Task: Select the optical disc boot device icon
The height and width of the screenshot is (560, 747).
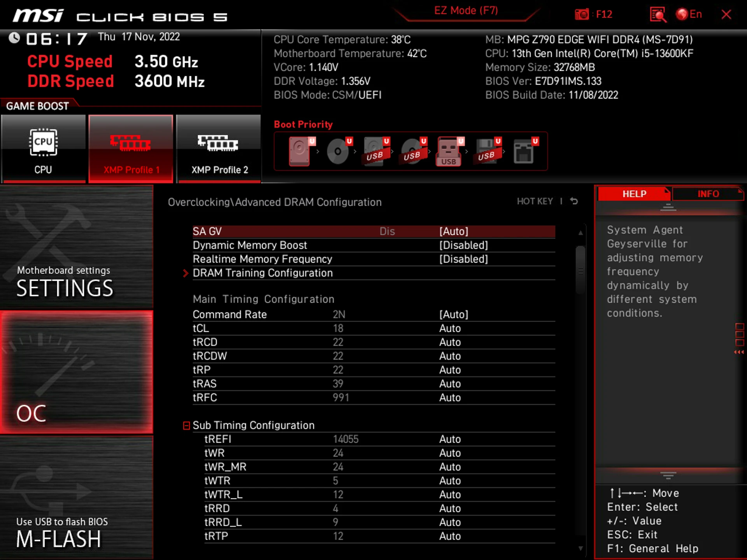Action: (x=338, y=151)
